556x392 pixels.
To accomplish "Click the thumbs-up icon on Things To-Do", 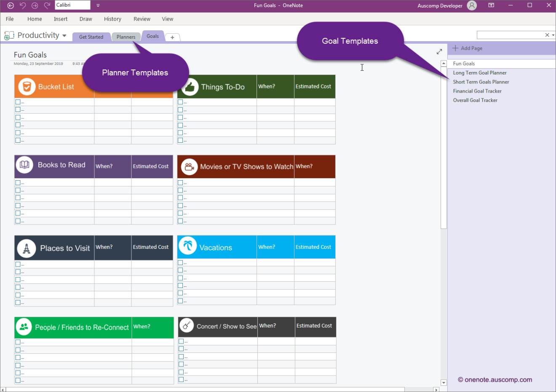I will coord(190,86).
